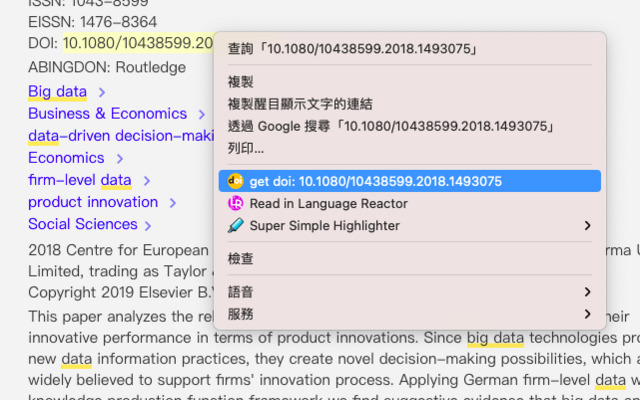Click the Super Simple Highlighter marker icon

coord(236,225)
